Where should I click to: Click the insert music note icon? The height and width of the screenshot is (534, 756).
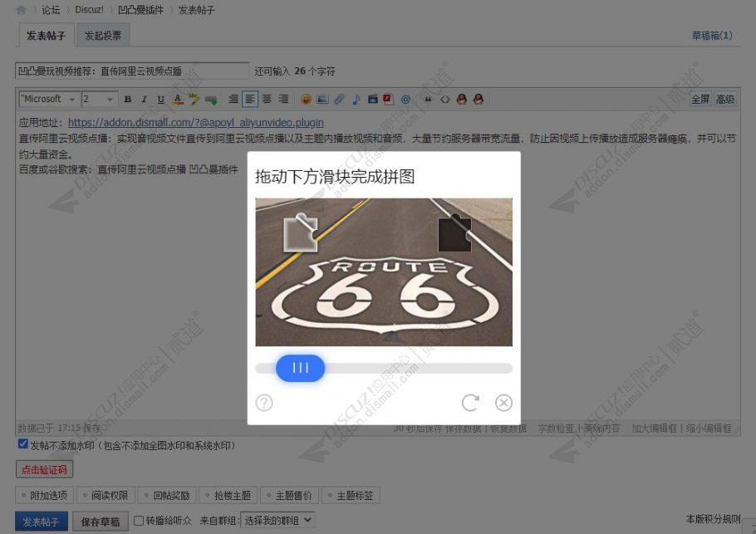pos(356,100)
